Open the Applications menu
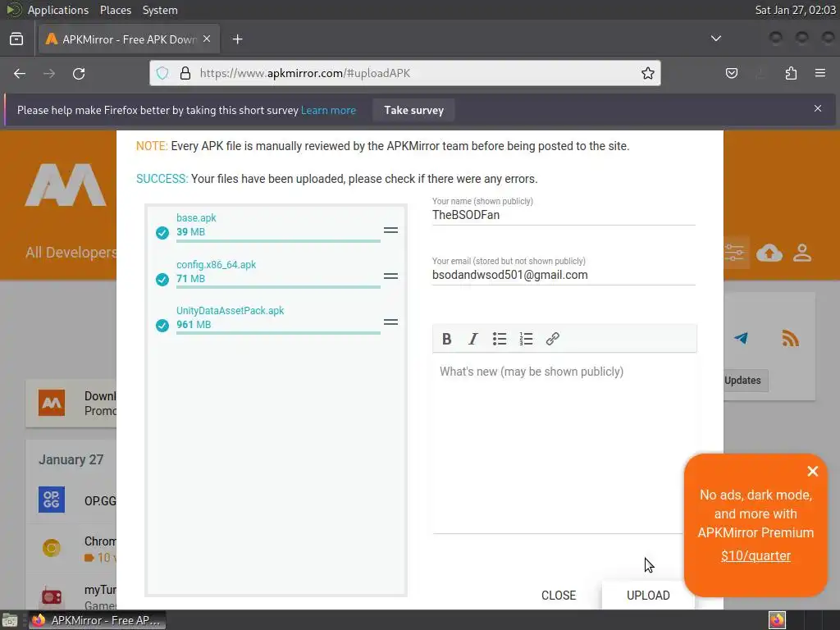 (x=58, y=10)
